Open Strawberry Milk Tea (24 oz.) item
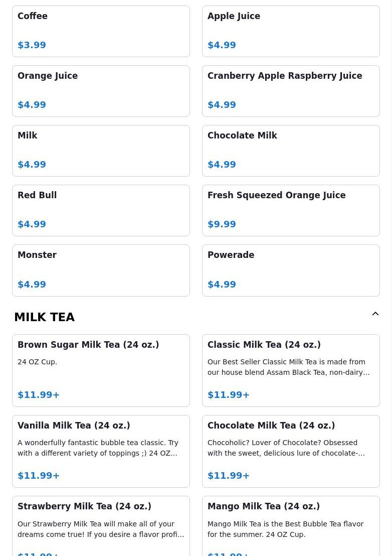Image resolution: width=392 pixels, height=556 pixels. pos(101,526)
